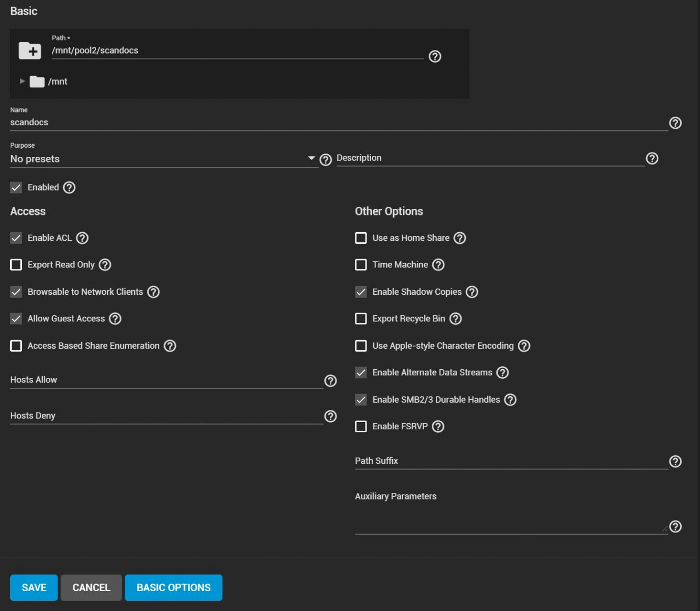
Task: Show help for Allow Guest Access
Action: [116, 319]
